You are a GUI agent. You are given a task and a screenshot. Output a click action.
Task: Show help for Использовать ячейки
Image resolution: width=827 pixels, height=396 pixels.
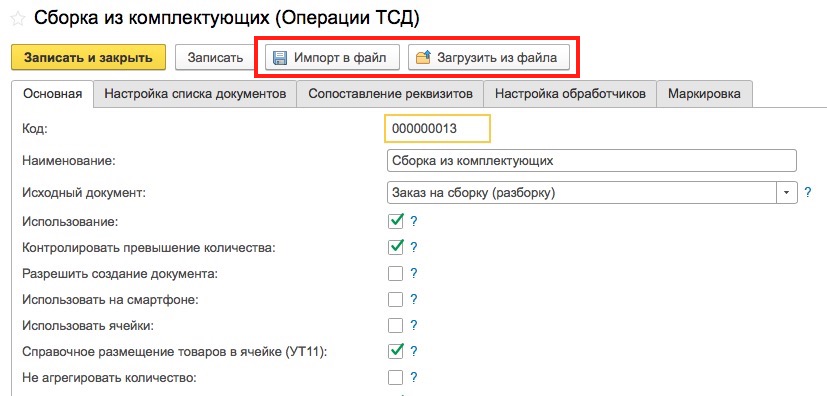(x=414, y=325)
